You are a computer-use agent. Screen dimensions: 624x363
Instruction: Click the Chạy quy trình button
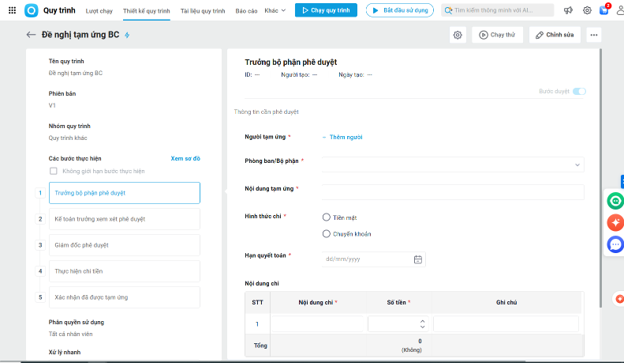pyautogui.click(x=326, y=10)
